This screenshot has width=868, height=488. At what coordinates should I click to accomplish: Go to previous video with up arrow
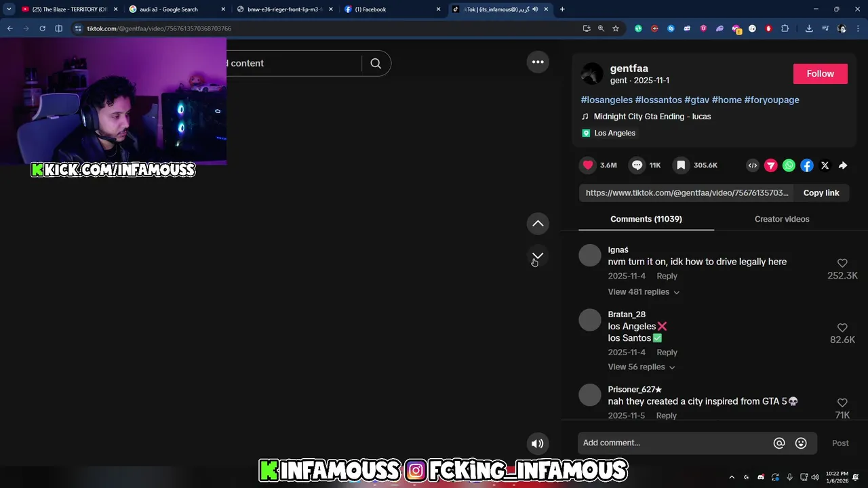pos(538,224)
